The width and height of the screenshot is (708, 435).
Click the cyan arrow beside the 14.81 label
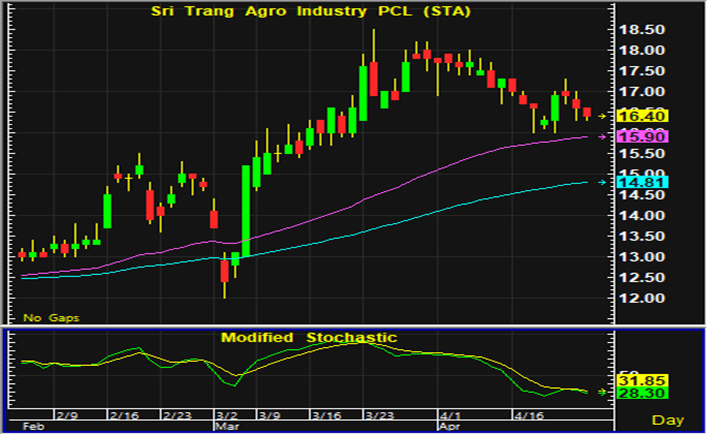(x=601, y=182)
